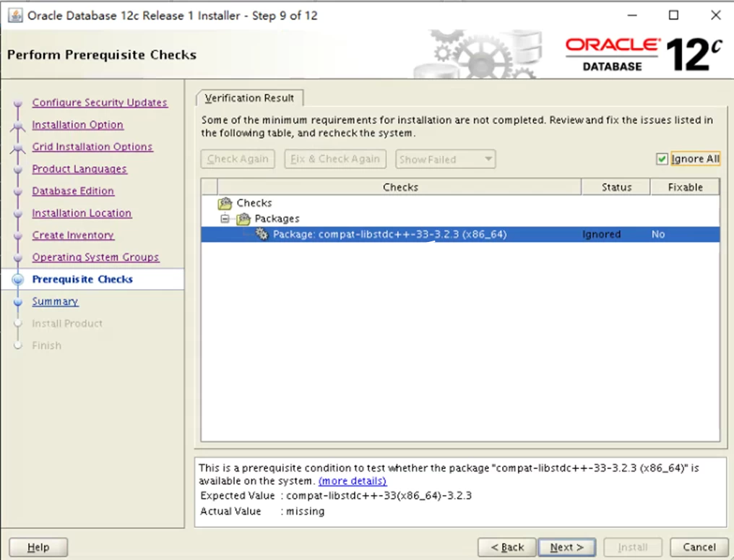
Task: Toggle the Ignore All checkbox
Action: coord(662,159)
